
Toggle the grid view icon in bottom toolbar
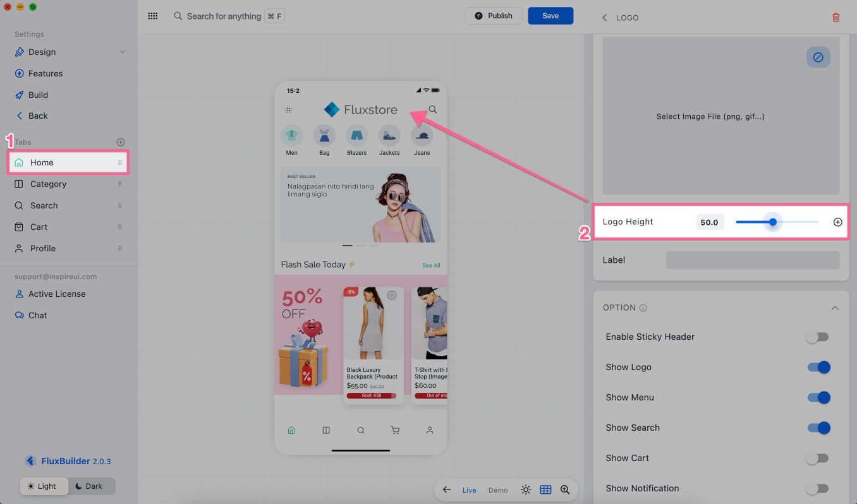[545, 490]
